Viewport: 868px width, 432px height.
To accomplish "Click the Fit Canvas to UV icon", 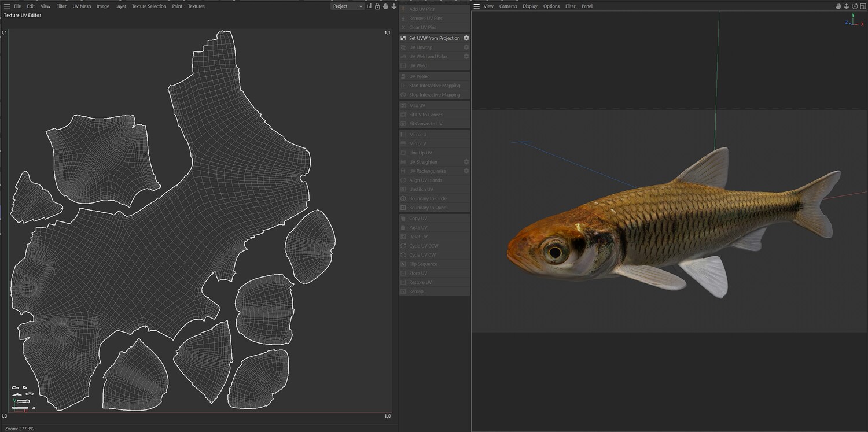I will coord(403,124).
